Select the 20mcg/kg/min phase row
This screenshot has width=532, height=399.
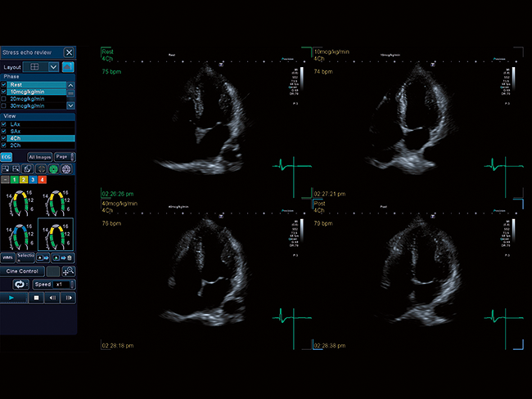coord(37,99)
